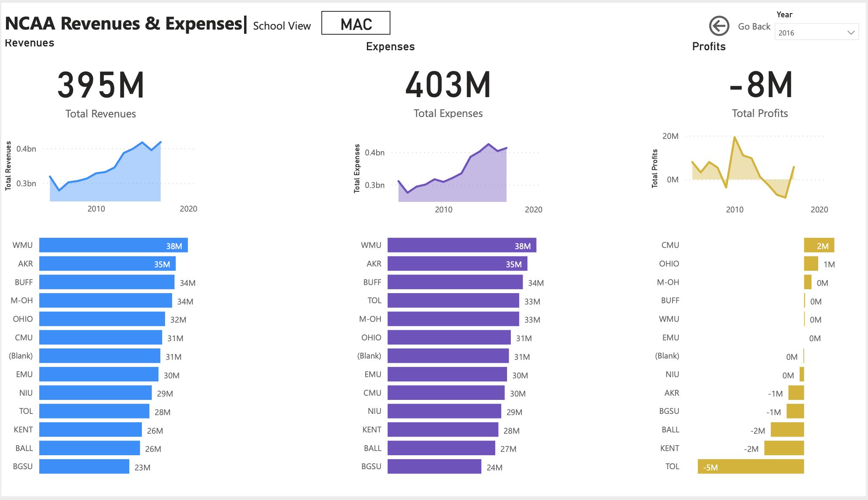Select the NIU revenue bar
The image size is (868, 500).
(95, 393)
